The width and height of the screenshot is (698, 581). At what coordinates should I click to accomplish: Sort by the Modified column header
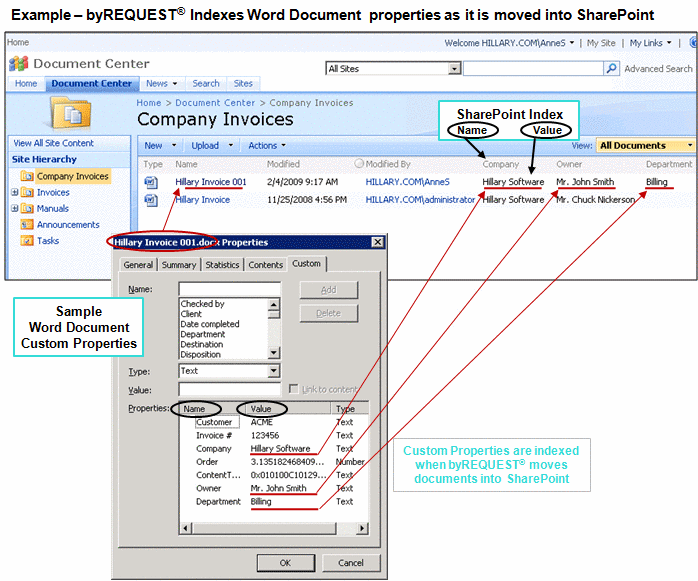(283, 164)
